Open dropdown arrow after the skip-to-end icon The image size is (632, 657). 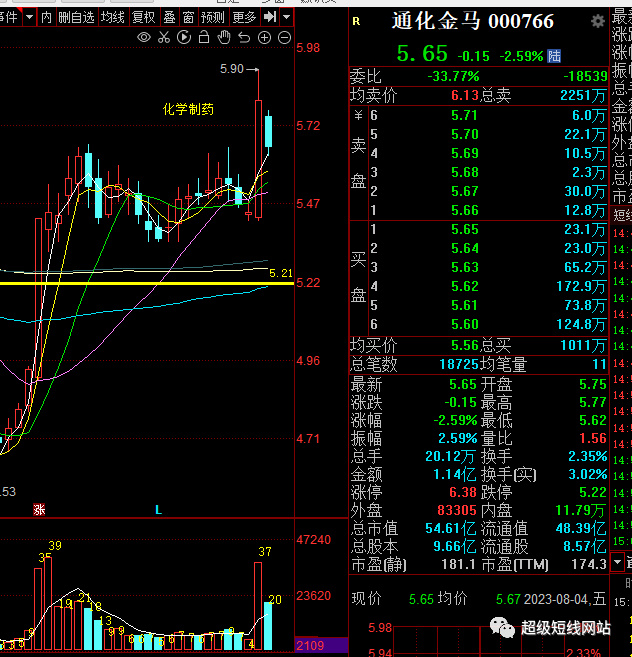(287, 17)
